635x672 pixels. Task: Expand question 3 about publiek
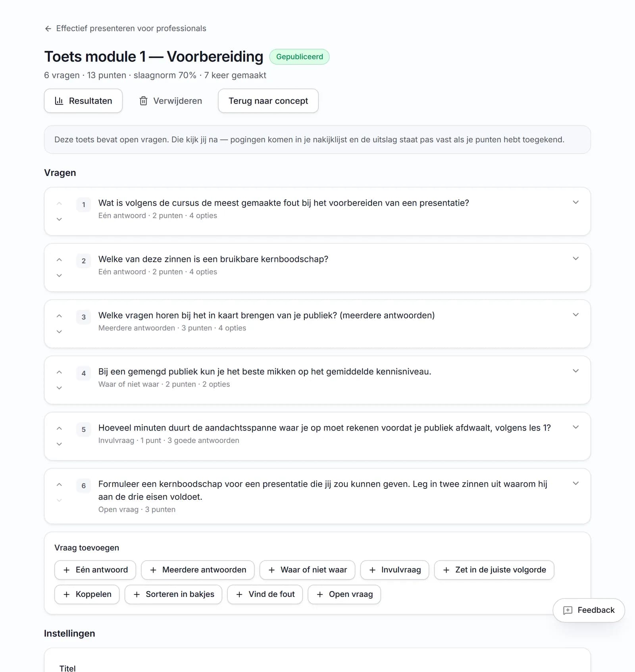tap(575, 315)
